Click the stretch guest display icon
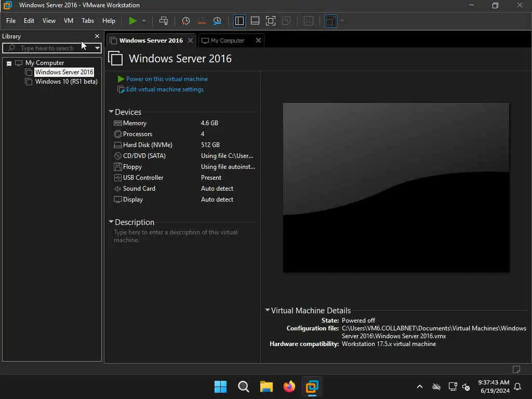Screen dimensions: 532x399 330,21
